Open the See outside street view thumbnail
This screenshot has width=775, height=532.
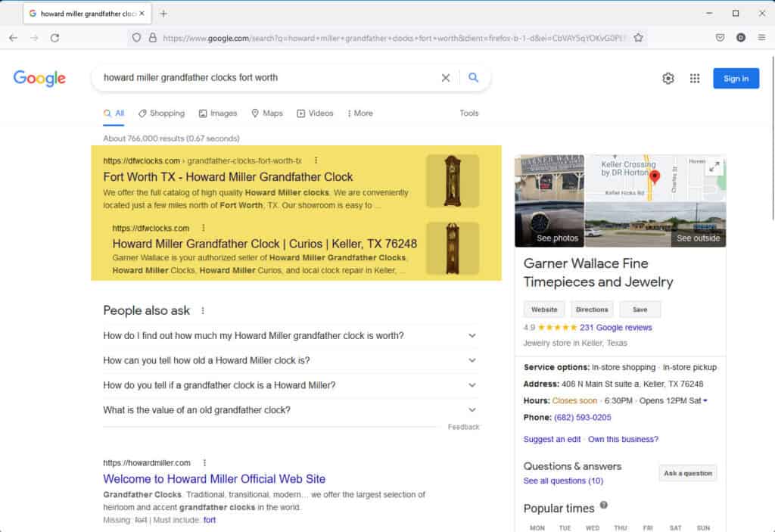pos(655,225)
